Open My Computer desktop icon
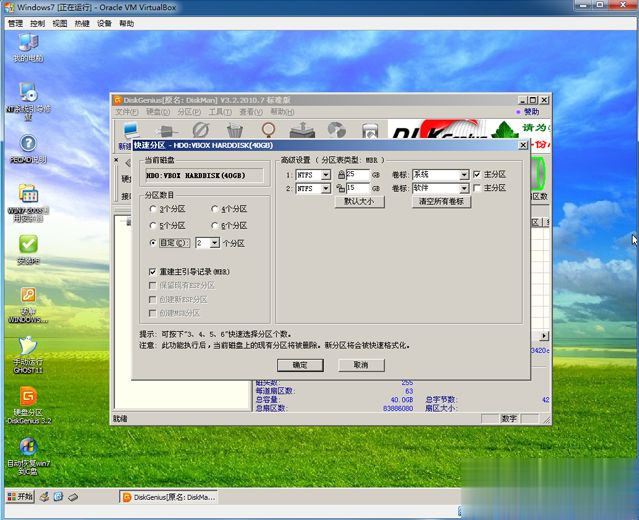This screenshot has height=520, width=639. pos(28,48)
